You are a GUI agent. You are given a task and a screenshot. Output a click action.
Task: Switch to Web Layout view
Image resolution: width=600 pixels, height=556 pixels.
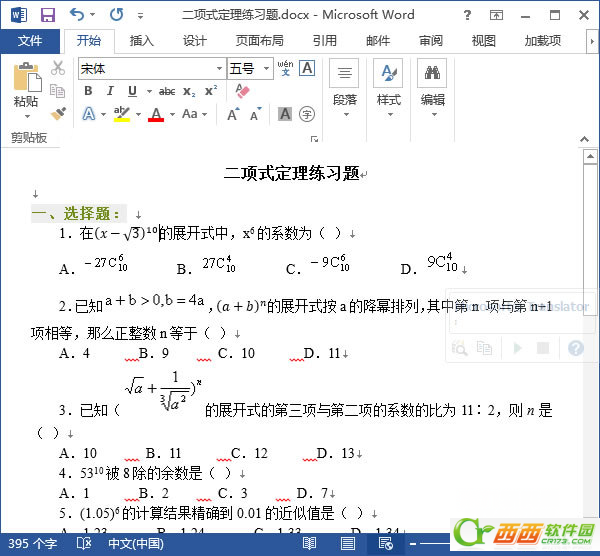pyautogui.click(x=386, y=544)
